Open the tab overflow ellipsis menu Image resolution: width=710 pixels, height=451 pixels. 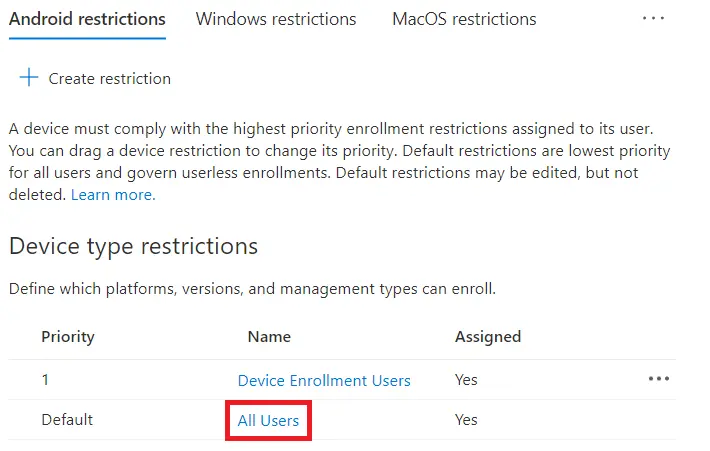coord(653,19)
